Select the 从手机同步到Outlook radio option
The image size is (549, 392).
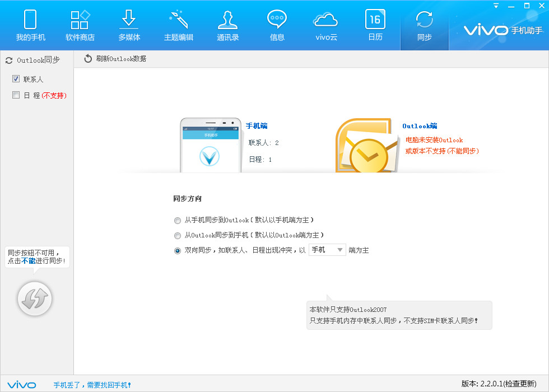coord(177,220)
